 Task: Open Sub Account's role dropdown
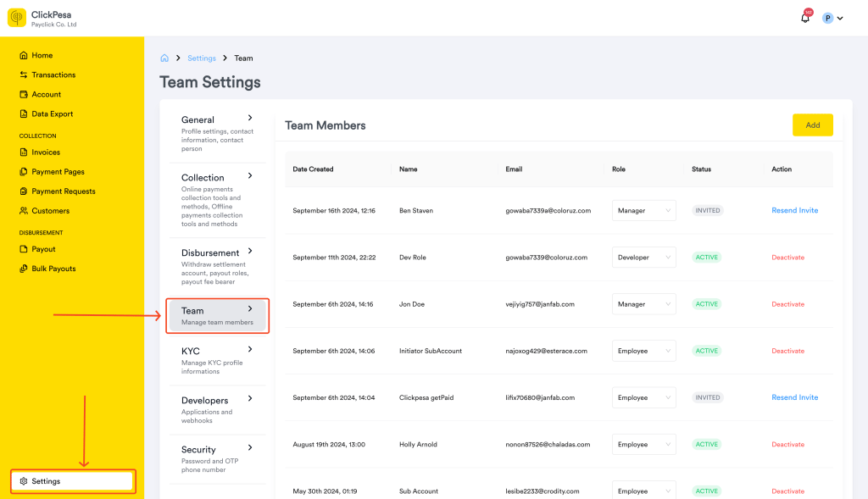pyautogui.click(x=644, y=491)
